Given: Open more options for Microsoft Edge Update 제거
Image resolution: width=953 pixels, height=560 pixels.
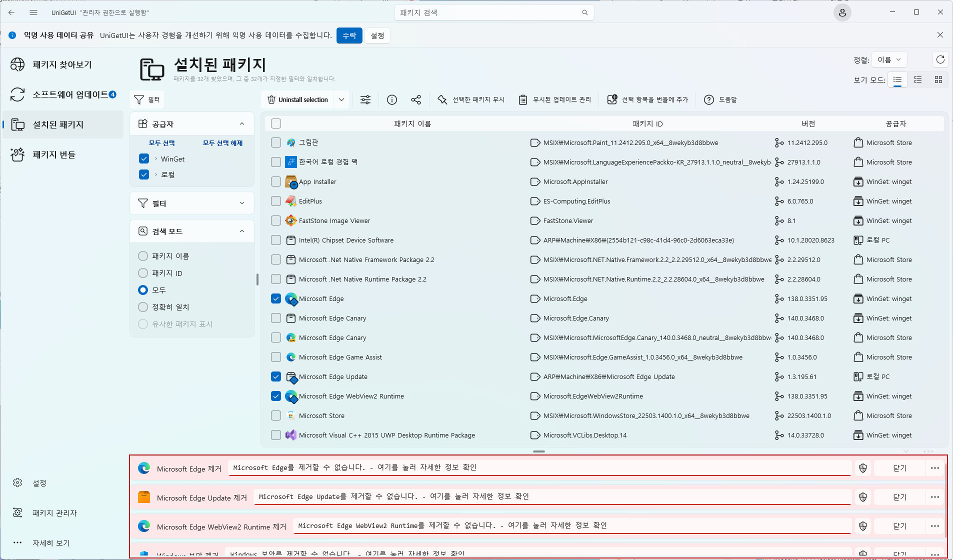Looking at the screenshot, I should click(x=935, y=497).
